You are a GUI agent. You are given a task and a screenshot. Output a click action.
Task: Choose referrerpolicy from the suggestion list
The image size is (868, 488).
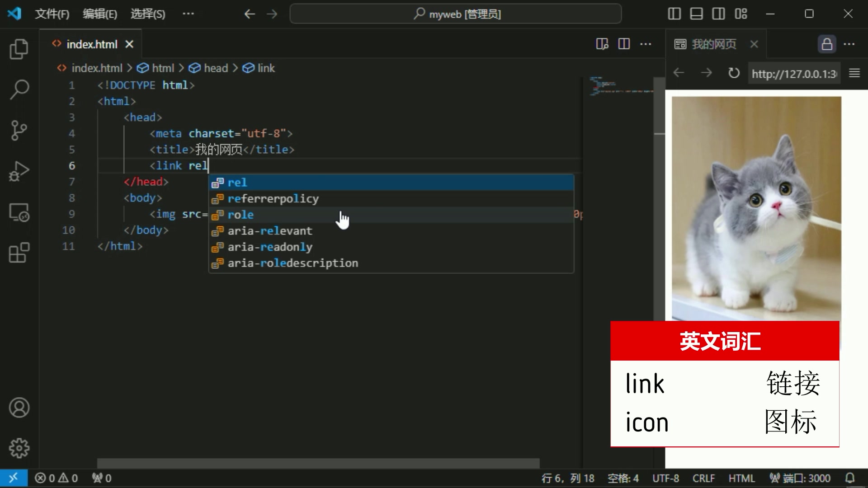click(273, 199)
